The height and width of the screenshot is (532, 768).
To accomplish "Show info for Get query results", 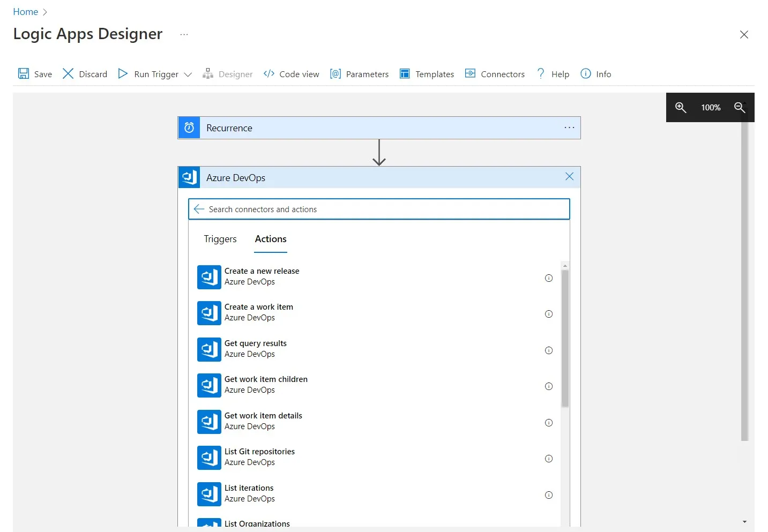I will pyautogui.click(x=549, y=350).
